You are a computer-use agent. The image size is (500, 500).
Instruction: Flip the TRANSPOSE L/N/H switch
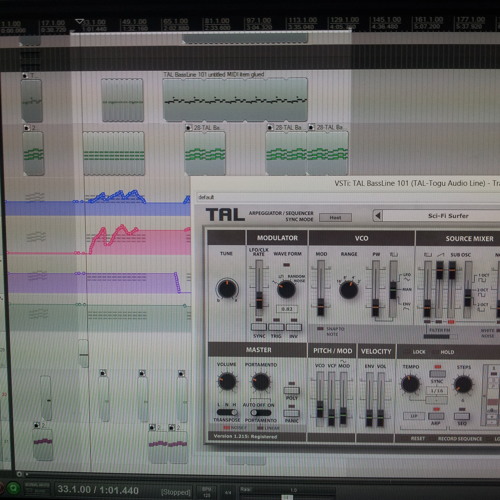227,412
